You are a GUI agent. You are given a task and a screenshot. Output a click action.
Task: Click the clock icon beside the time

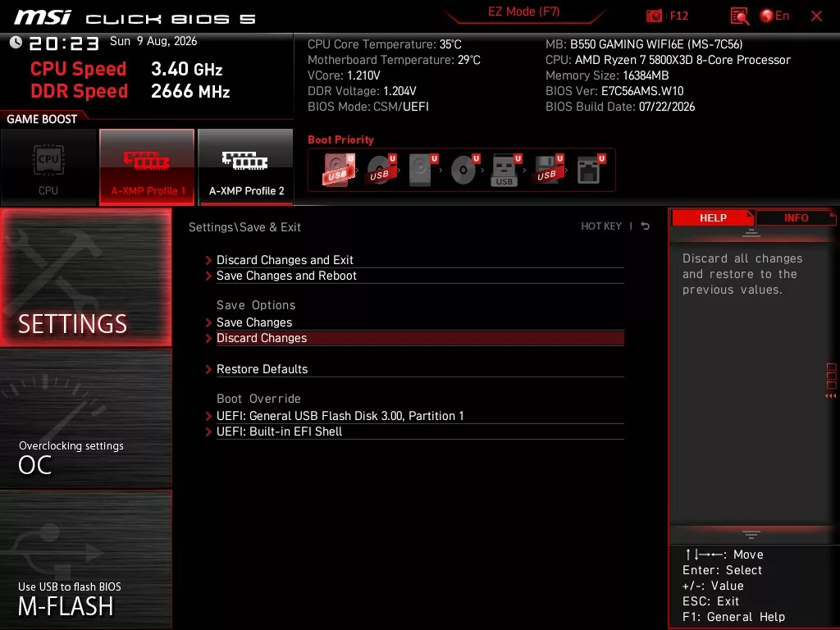(x=16, y=42)
